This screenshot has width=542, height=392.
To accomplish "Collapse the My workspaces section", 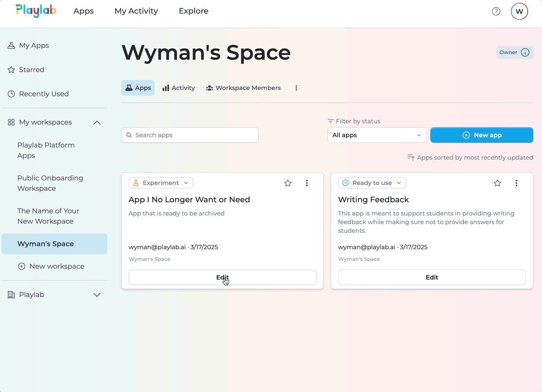I will click(97, 122).
